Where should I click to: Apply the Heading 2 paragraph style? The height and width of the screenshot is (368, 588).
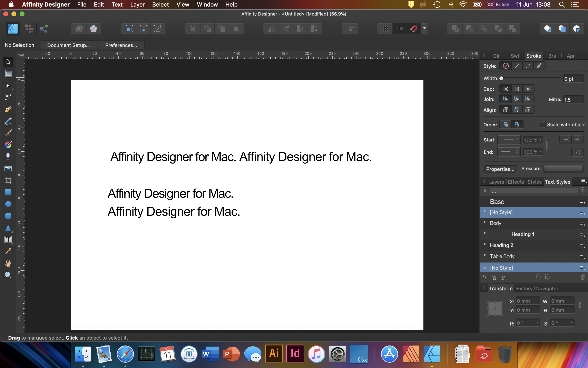[534, 245]
